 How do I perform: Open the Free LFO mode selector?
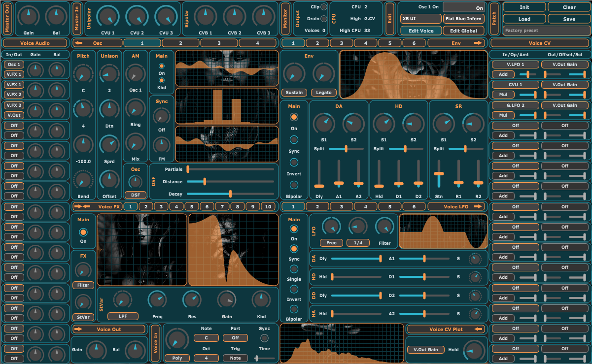tap(331, 243)
